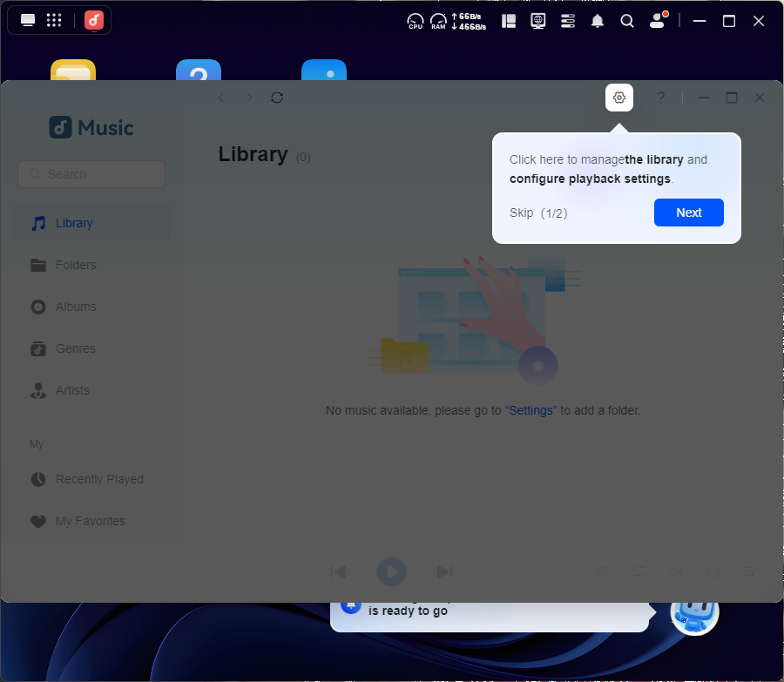Open Recently Played list
Screen dimensions: 784x682
(99, 479)
